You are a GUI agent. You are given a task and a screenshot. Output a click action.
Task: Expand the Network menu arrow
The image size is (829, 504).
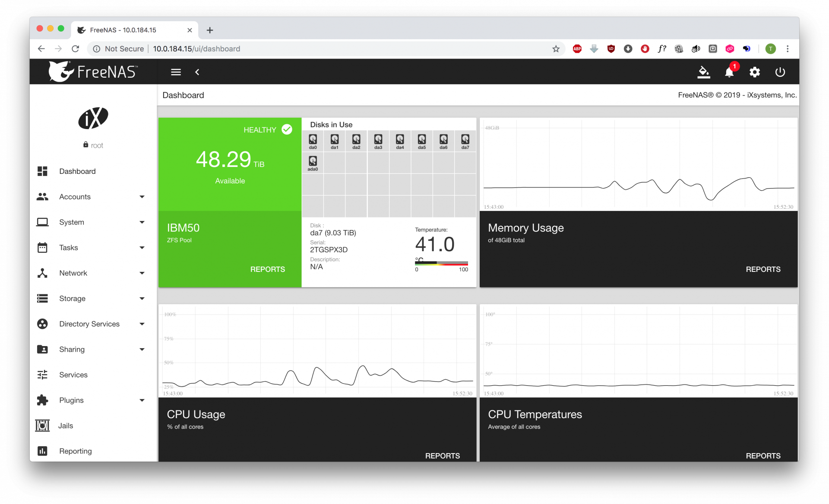[142, 273]
